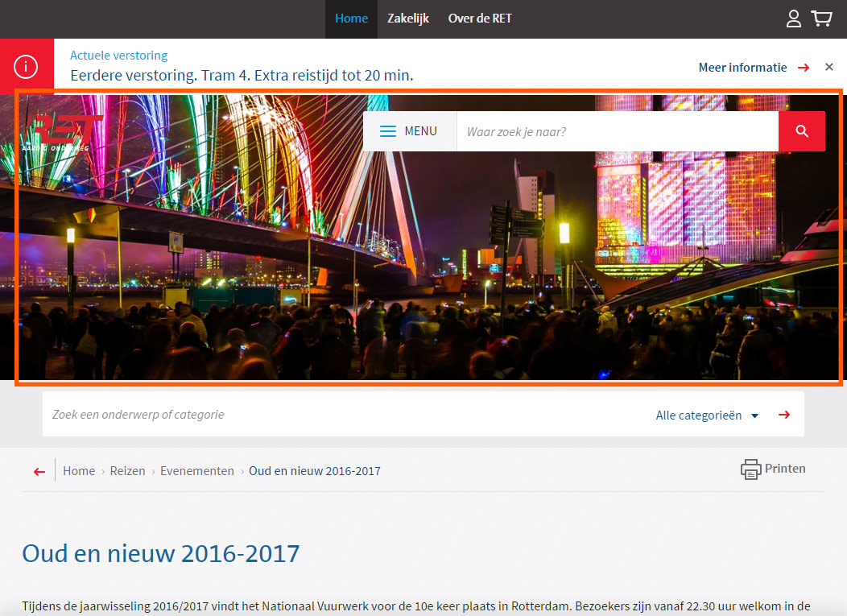This screenshot has height=616, width=847.
Task: Open the user account icon
Action: point(793,19)
